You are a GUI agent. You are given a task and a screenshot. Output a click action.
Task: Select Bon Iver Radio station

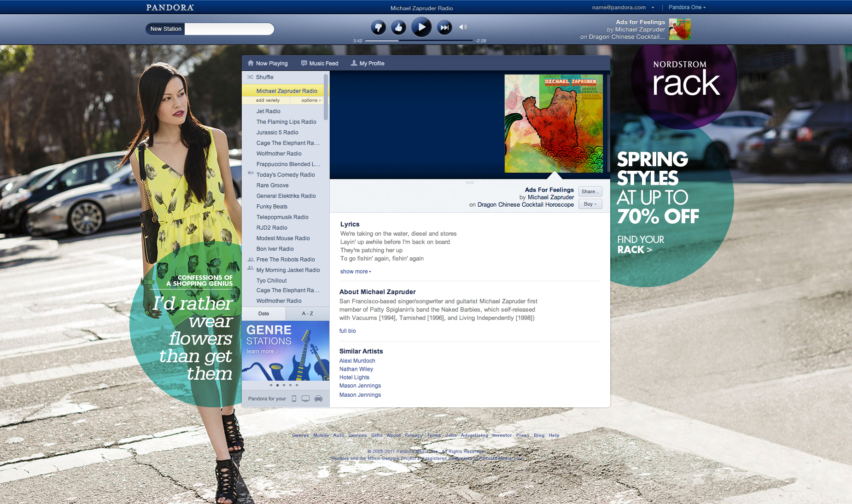pos(275,249)
